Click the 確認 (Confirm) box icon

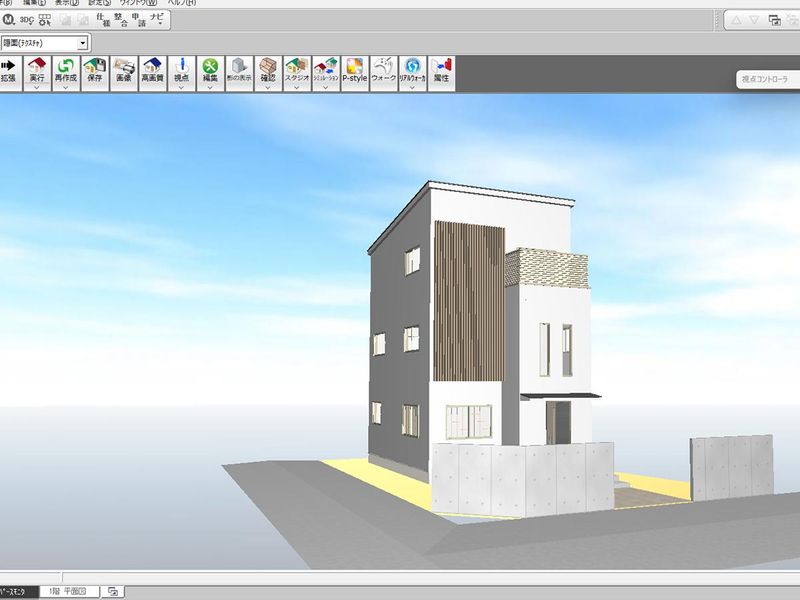click(x=268, y=69)
